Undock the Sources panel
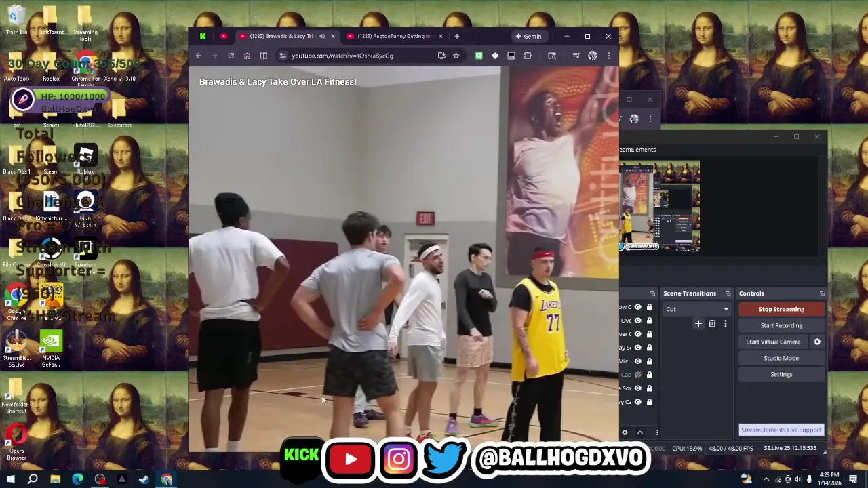Image resolution: width=868 pixels, height=488 pixels. pyautogui.click(x=652, y=293)
